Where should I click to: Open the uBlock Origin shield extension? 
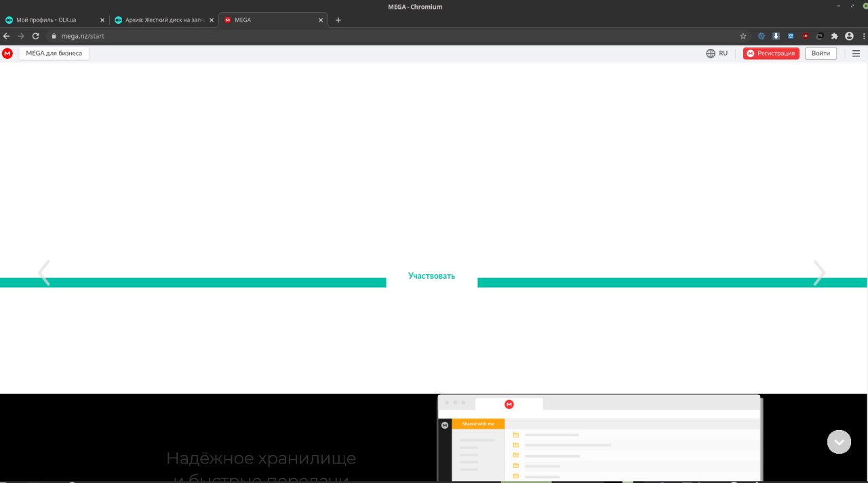(806, 36)
